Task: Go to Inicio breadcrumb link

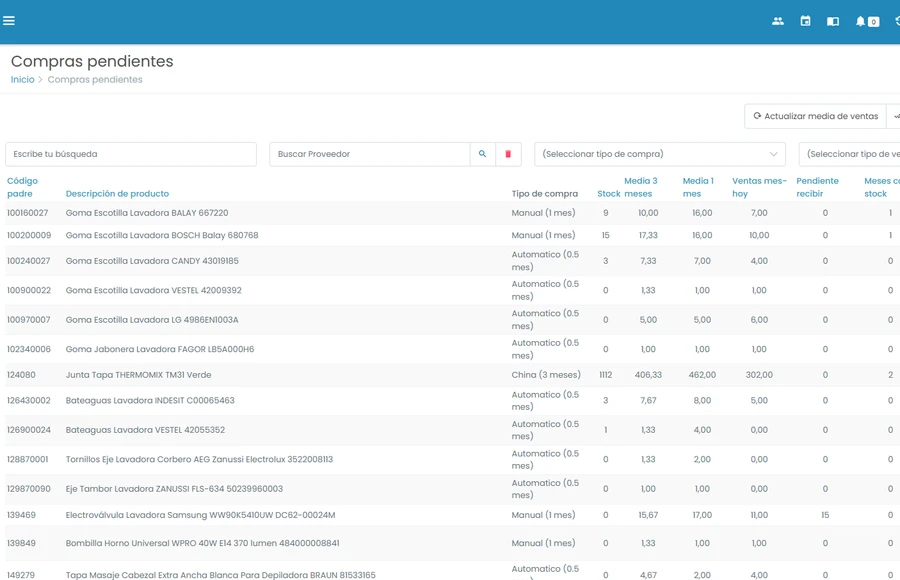Action: tap(22, 79)
